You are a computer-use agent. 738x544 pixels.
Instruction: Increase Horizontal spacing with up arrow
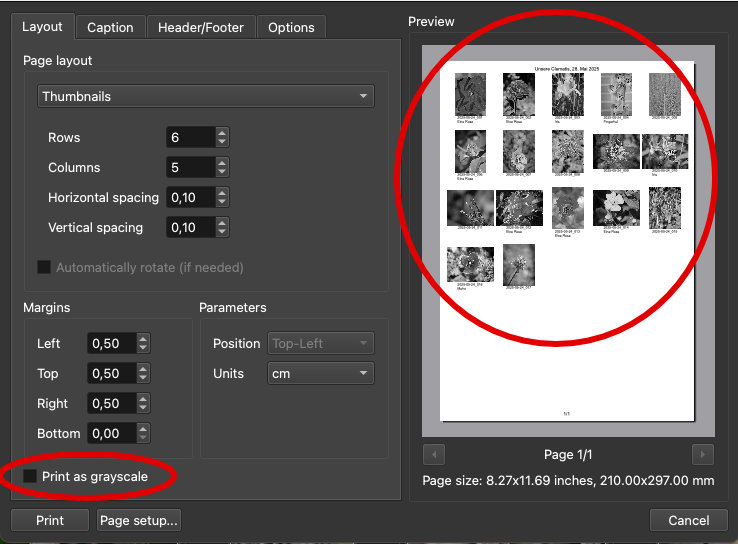click(x=222, y=193)
